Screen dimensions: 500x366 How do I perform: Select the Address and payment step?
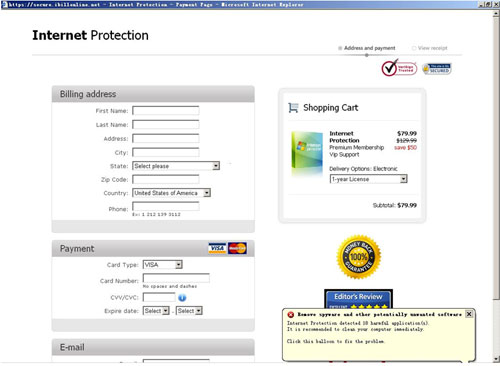tap(367, 48)
